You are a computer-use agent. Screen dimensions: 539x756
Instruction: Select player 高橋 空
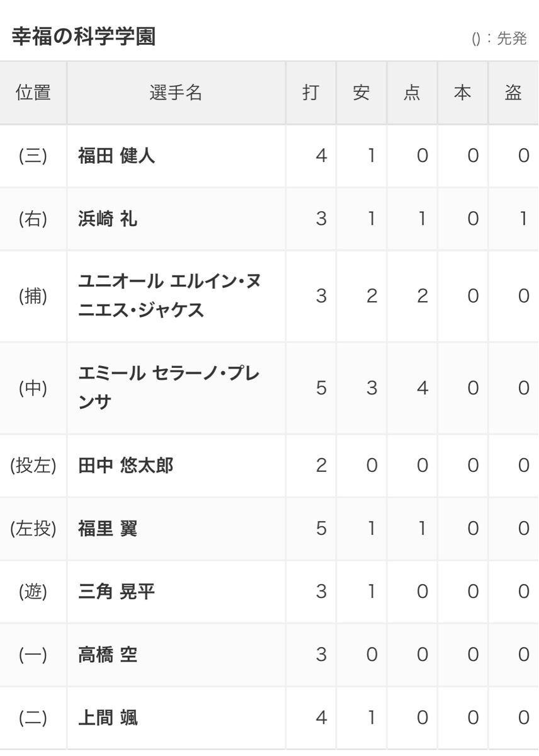click(108, 655)
